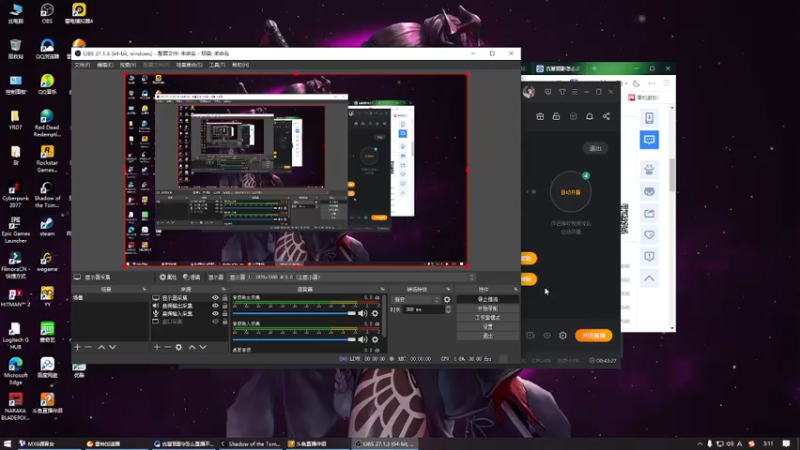The image size is (800, 450).
Task: Toggle eye preview icon at streaming assistant bottom
Action: coord(547,336)
